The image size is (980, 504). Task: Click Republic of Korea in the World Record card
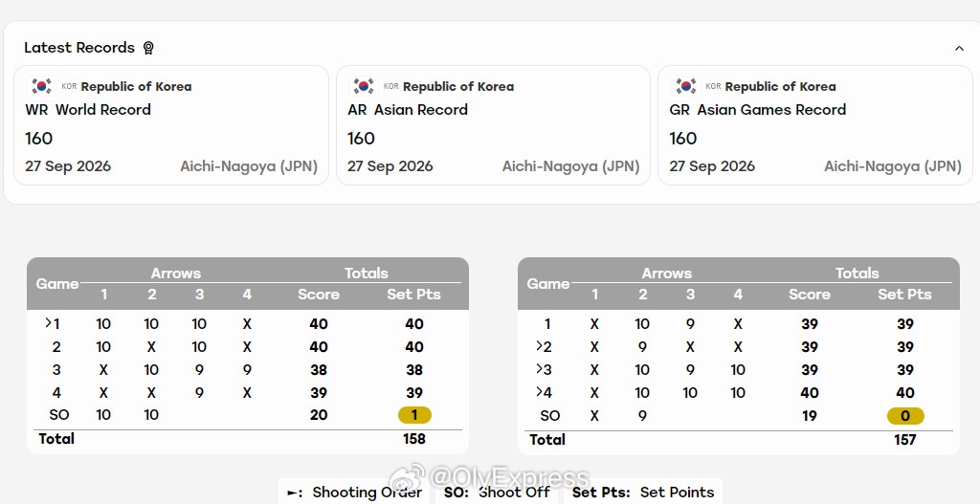136,87
